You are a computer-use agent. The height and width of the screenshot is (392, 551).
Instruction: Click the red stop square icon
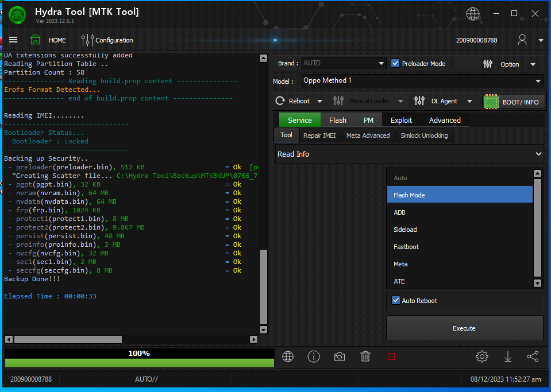(x=391, y=357)
